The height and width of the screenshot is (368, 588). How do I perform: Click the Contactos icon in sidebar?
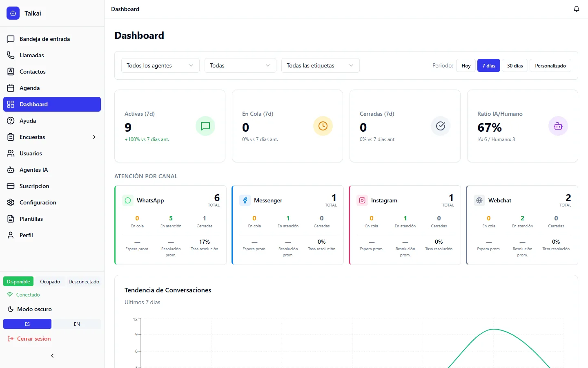coord(11,72)
